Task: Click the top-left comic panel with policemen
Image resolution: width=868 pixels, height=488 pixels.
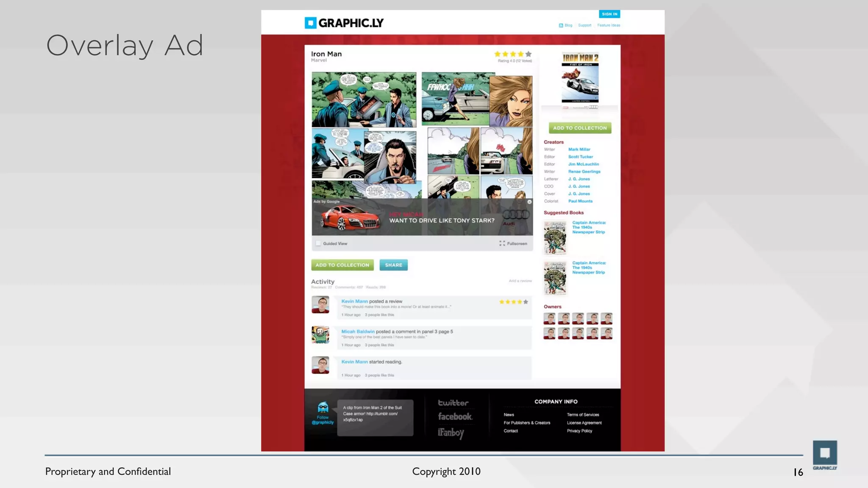Action: 364,100
